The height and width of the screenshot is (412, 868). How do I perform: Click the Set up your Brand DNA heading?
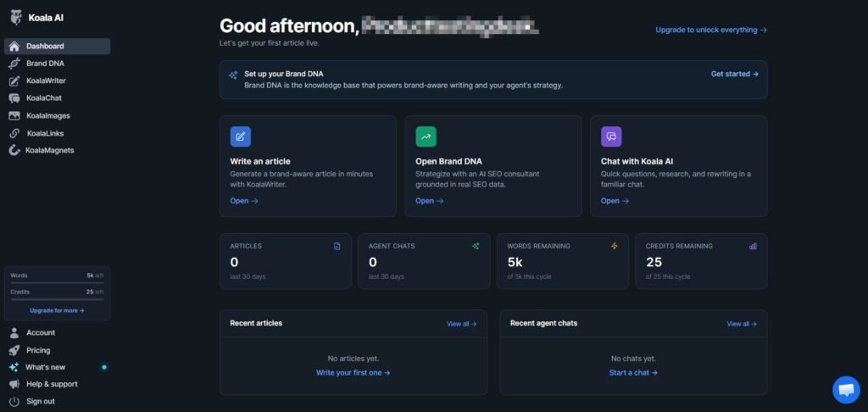pos(284,75)
